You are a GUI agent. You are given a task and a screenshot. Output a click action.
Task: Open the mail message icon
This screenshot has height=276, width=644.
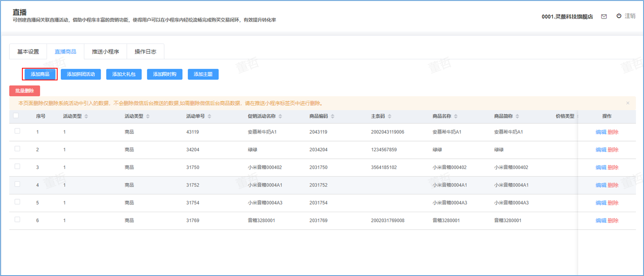(x=604, y=16)
